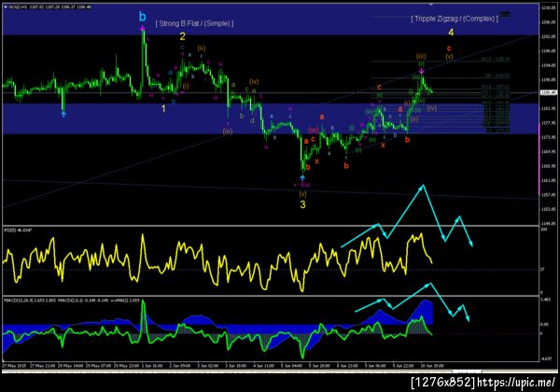The image size is (560, 392).
Task: Click the 1194.05 price axis label
Action: [x=549, y=65]
